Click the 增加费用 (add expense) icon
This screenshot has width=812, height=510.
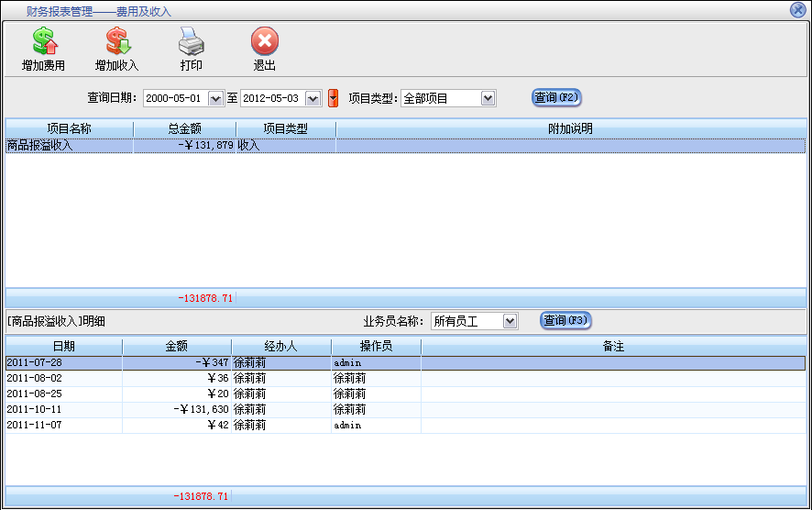click(x=43, y=41)
